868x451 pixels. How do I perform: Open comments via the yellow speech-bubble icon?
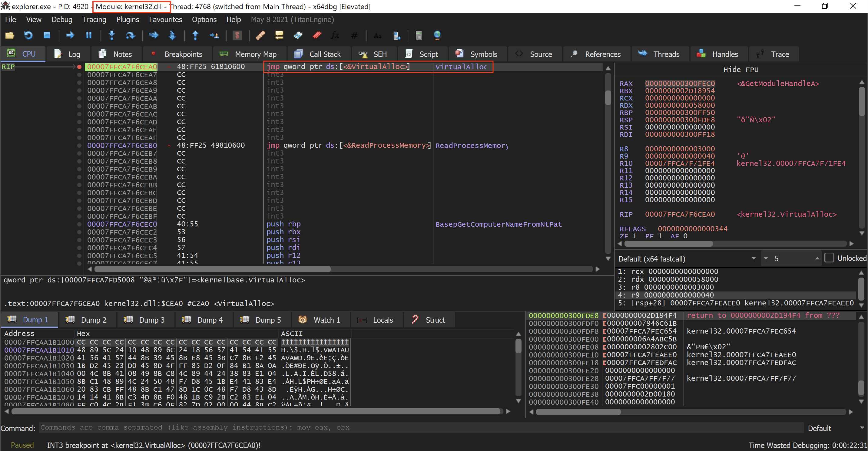pyautogui.click(x=279, y=35)
